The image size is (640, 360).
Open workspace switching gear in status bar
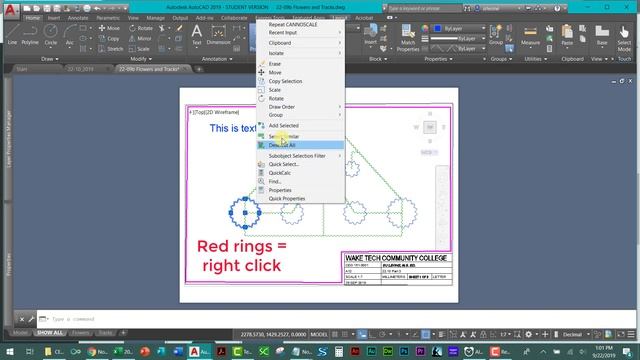[529, 334]
